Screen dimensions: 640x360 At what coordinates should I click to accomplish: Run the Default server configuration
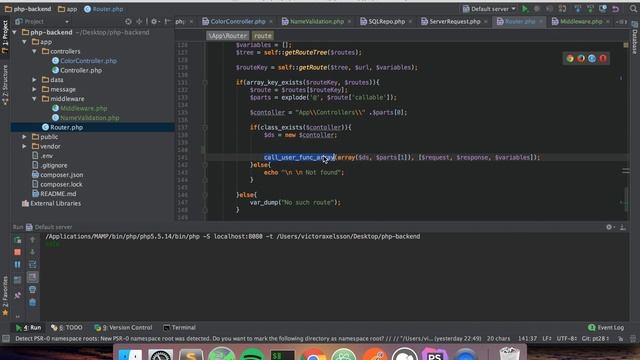[525, 9]
